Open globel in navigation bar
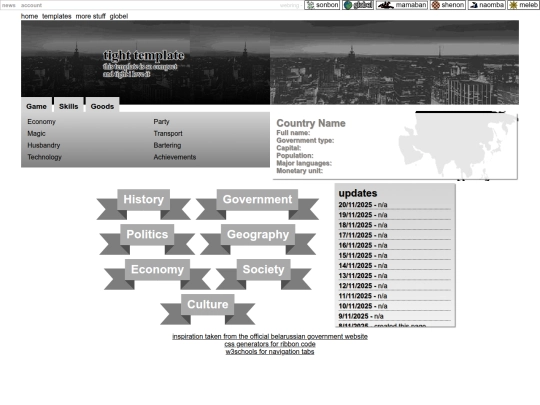 point(119,16)
